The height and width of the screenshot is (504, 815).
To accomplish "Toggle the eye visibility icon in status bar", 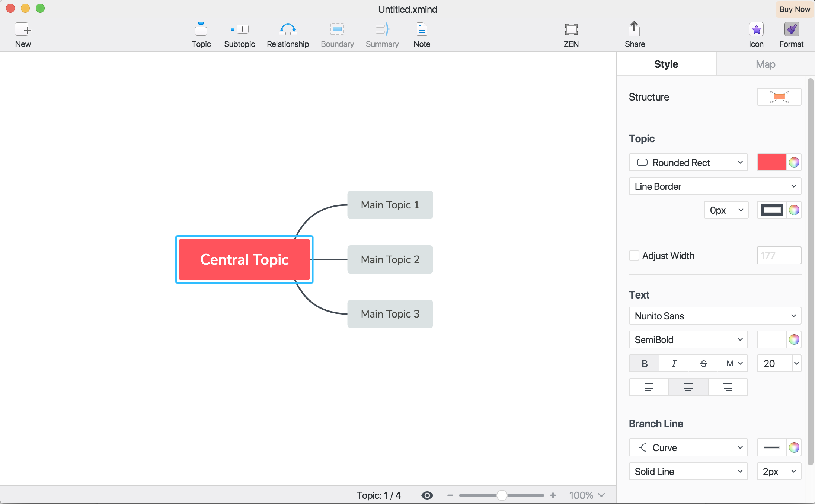I will click(x=427, y=495).
